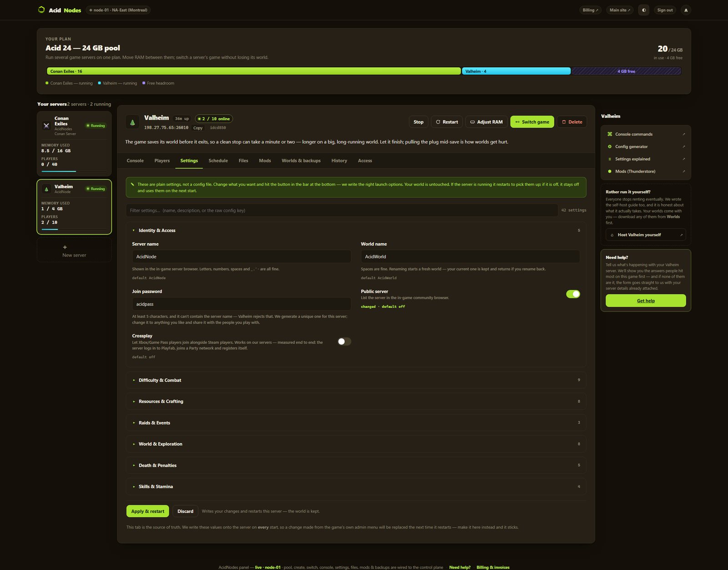
Task: Click the Conan Exiles crossed-swords icon
Action: pos(46,126)
